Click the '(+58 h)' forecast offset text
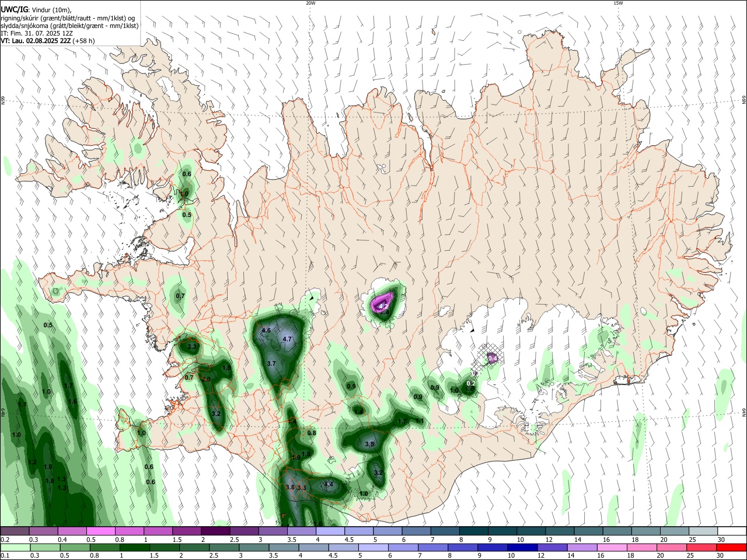Viewport: 747px width, 560px height. [x=84, y=41]
